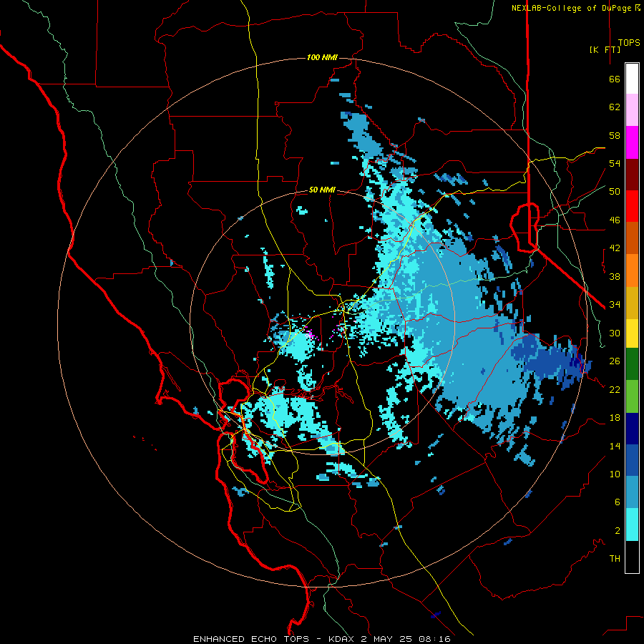This screenshot has height=644, width=644.
Task: Click the '62' legend value
Action: pyautogui.click(x=615, y=107)
